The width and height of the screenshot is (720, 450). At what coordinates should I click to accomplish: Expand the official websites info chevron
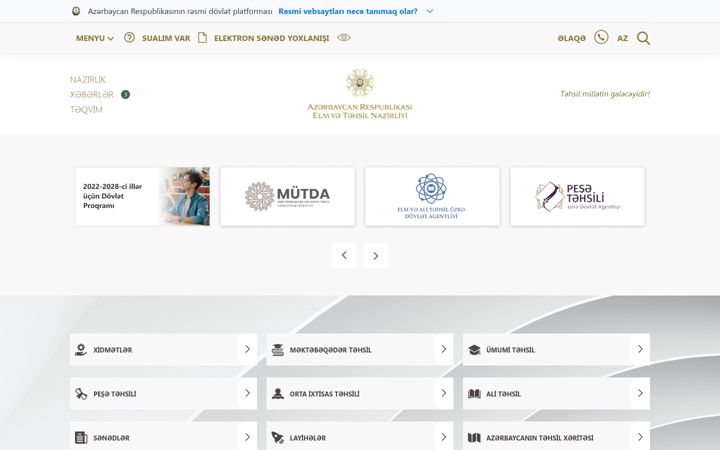(x=430, y=11)
